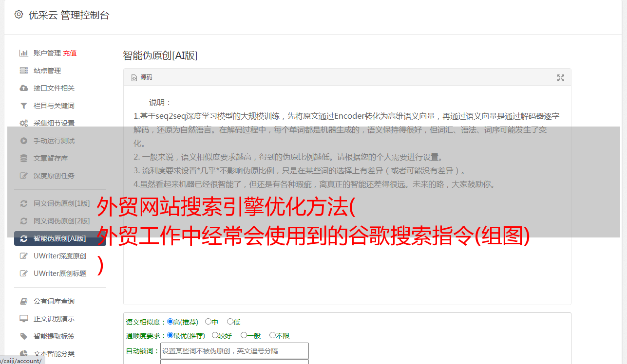
Task: Open UWriter原创标题 in sidebar
Action: point(60,273)
